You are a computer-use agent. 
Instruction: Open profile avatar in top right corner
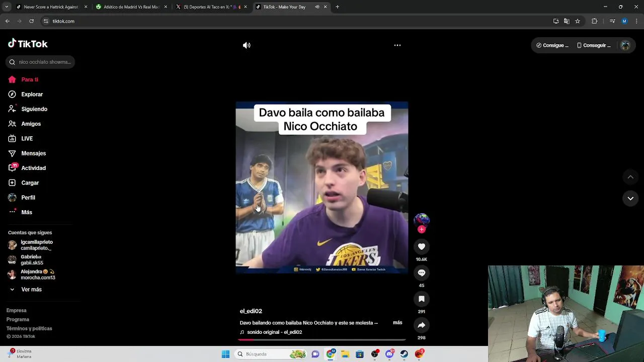(625, 45)
